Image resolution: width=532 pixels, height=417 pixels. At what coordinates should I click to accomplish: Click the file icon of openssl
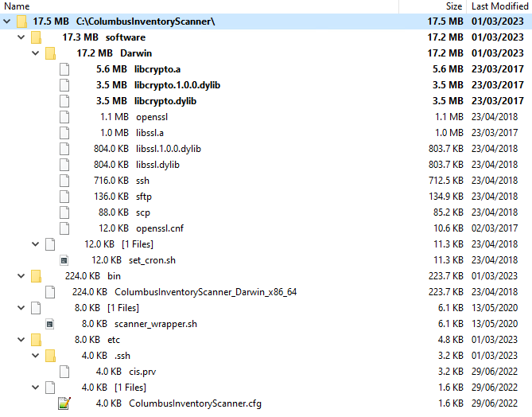click(64, 117)
